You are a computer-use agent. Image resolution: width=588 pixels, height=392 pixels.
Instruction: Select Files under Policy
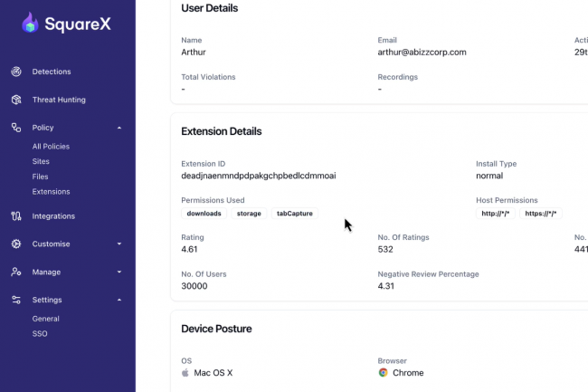click(x=41, y=177)
